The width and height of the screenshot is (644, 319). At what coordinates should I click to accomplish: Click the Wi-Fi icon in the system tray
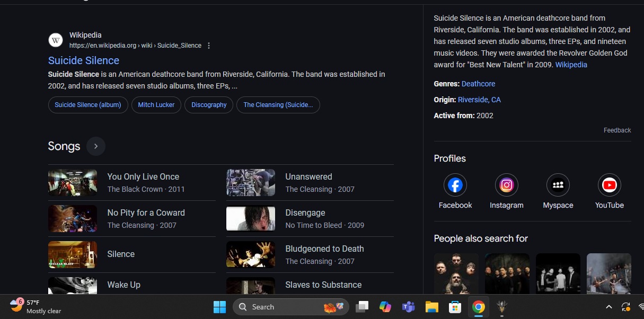(x=641, y=307)
